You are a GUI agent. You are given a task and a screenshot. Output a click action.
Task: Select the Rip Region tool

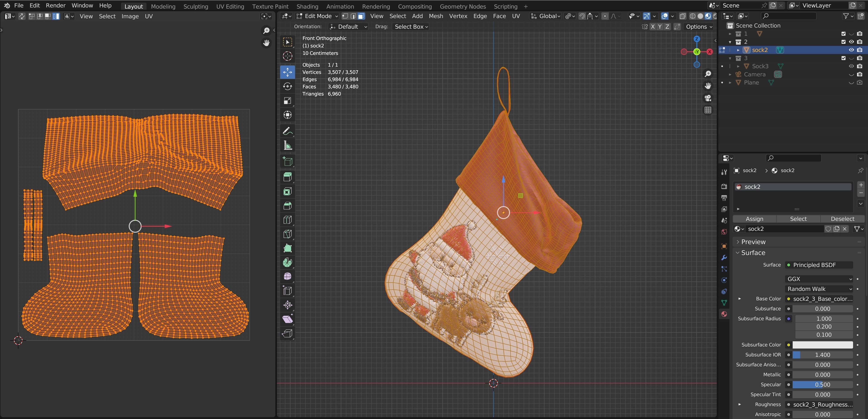point(287,334)
